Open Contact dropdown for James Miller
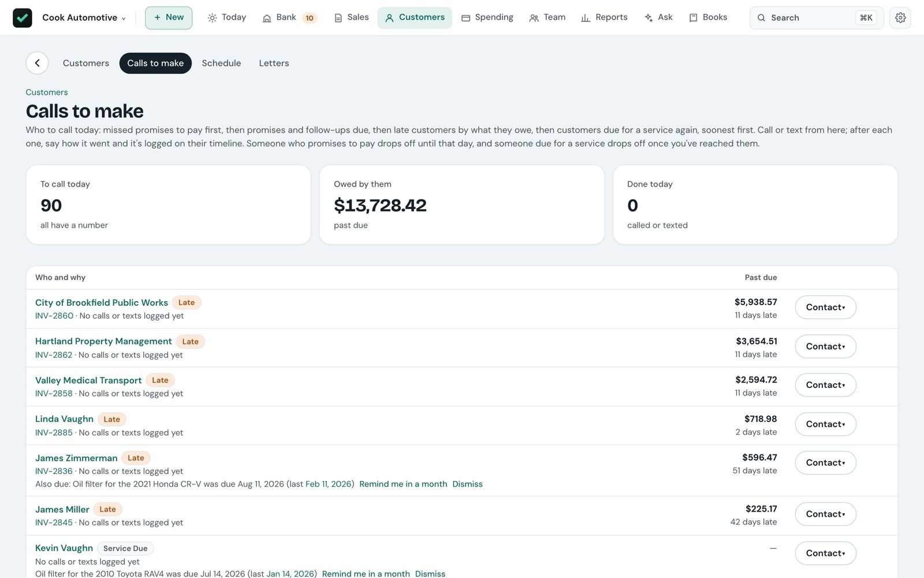Viewport: 924px width, 578px height. pos(825,514)
